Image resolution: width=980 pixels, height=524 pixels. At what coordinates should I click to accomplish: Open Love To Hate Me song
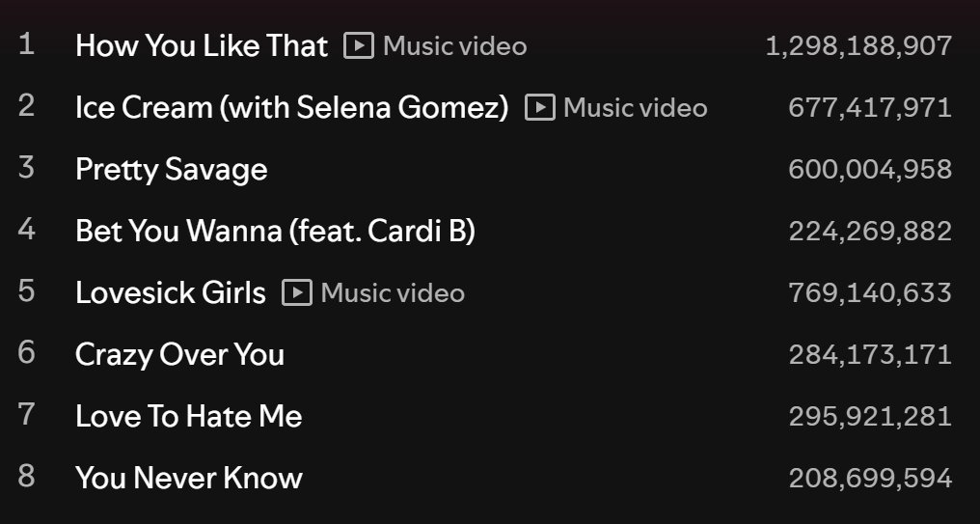point(189,417)
